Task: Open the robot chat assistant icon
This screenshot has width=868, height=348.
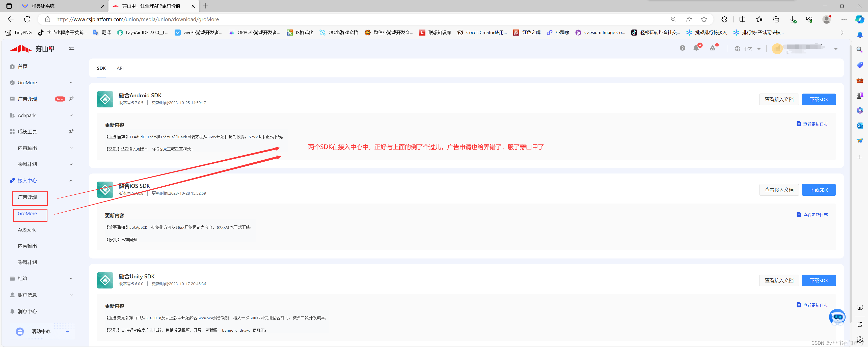Action: tap(837, 317)
